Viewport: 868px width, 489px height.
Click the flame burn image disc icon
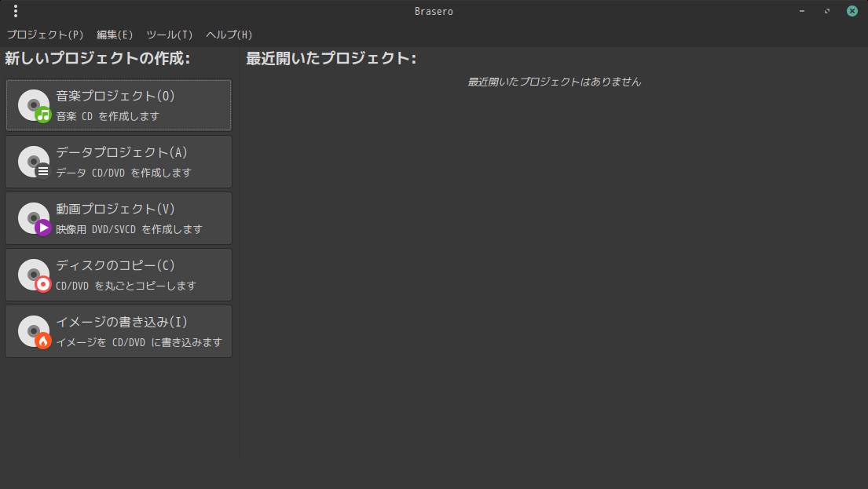point(35,331)
